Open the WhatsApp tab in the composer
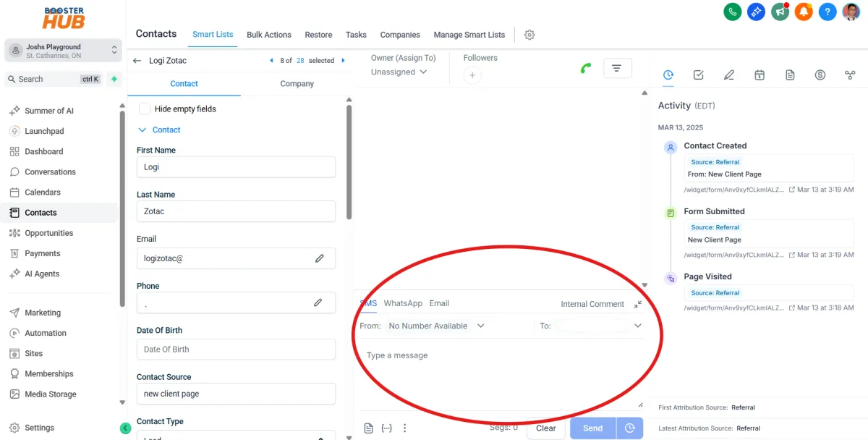 [403, 303]
